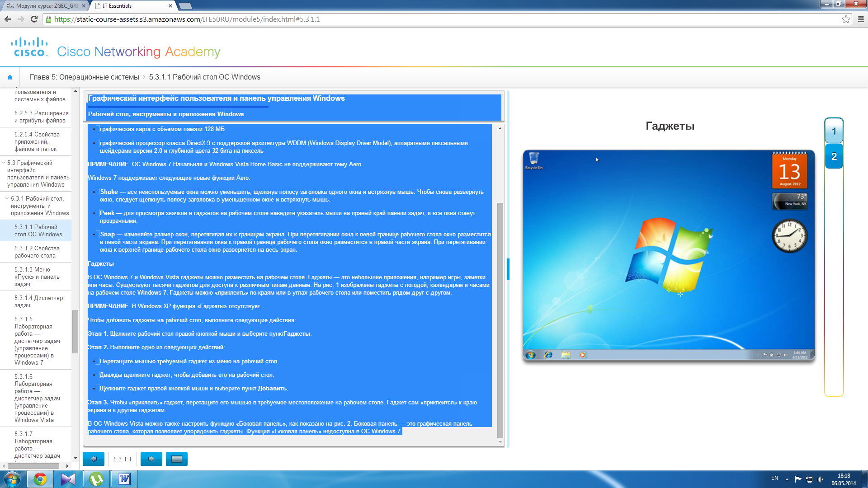Click the Cisco logo
This screenshot has width=868, height=488.
[30, 47]
